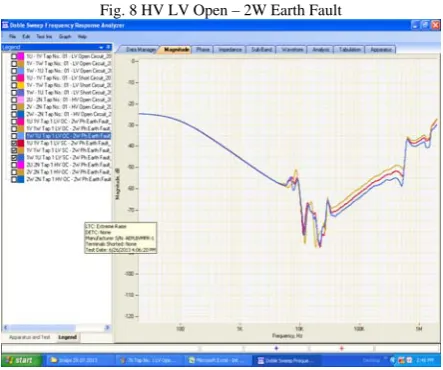Click Frequency, Hz axis label
443x370 pixels.
[x=287, y=336]
